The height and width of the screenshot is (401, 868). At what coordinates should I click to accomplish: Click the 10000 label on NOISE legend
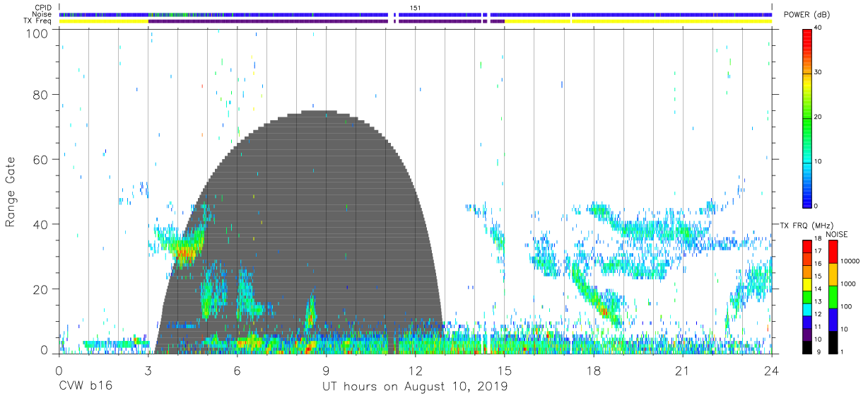point(849,261)
